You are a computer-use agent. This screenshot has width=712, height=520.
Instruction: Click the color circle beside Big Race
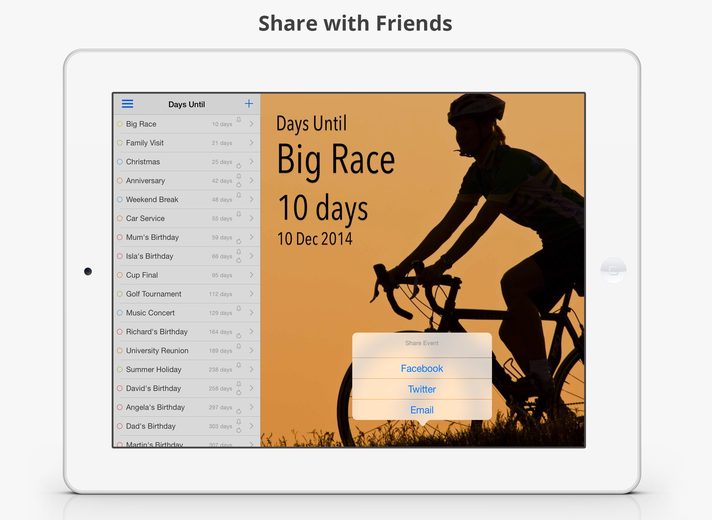(x=120, y=124)
